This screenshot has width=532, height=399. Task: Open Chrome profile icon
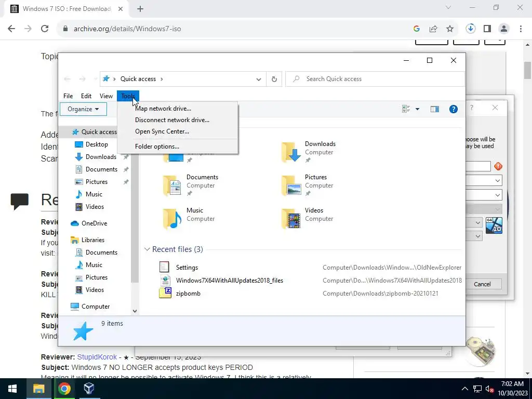click(504, 29)
